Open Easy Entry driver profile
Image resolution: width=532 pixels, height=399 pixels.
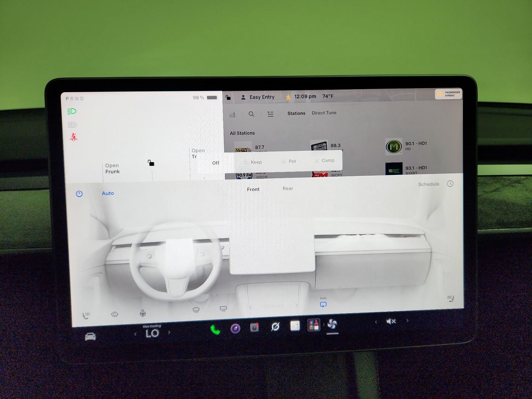click(x=258, y=97)
